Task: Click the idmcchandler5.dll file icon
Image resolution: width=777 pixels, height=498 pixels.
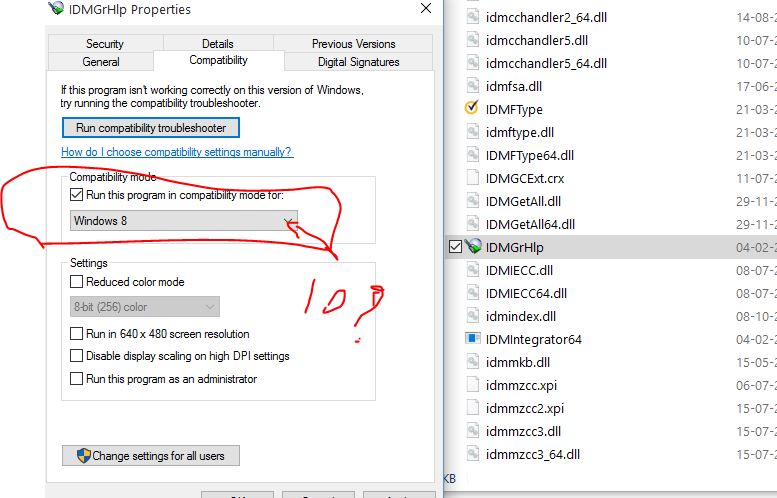Action: click(x=473, y=40)
